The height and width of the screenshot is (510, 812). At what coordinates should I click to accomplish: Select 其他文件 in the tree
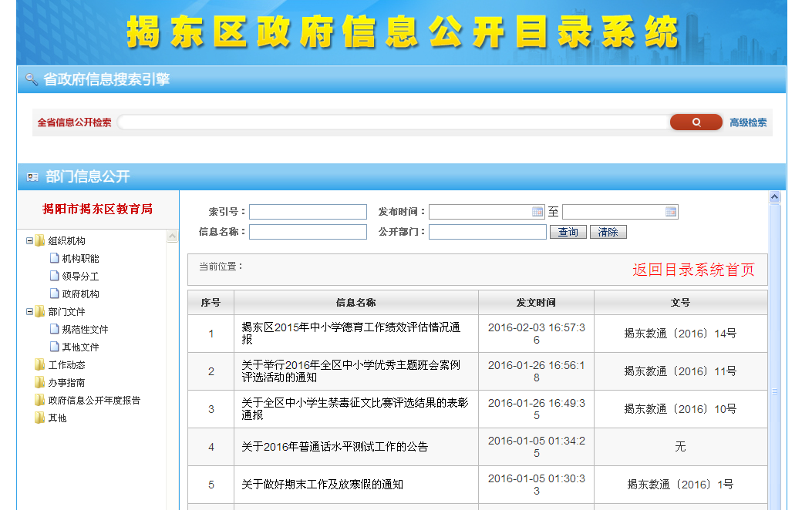[81, 347]
